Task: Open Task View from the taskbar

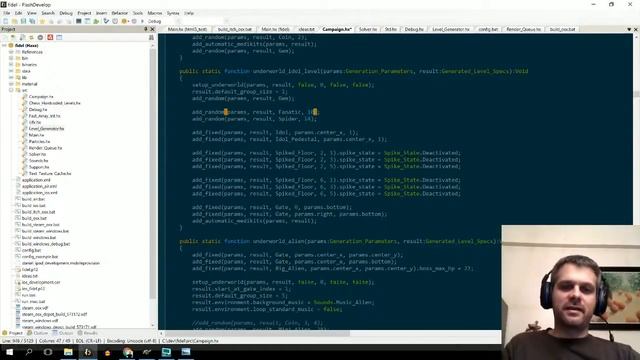Action: (48, 352)
